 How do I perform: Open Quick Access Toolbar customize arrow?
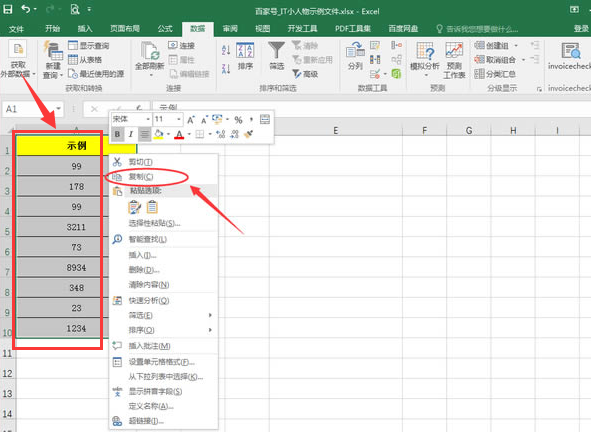89,9
